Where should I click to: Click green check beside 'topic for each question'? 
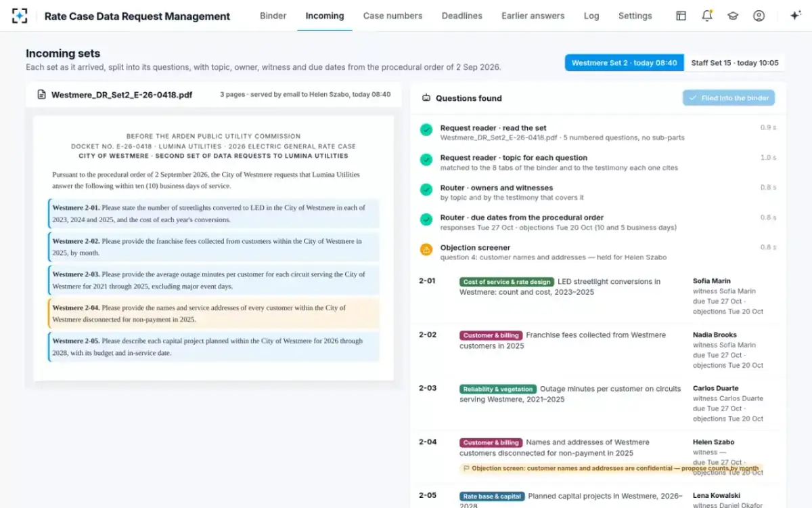(426, 159)
